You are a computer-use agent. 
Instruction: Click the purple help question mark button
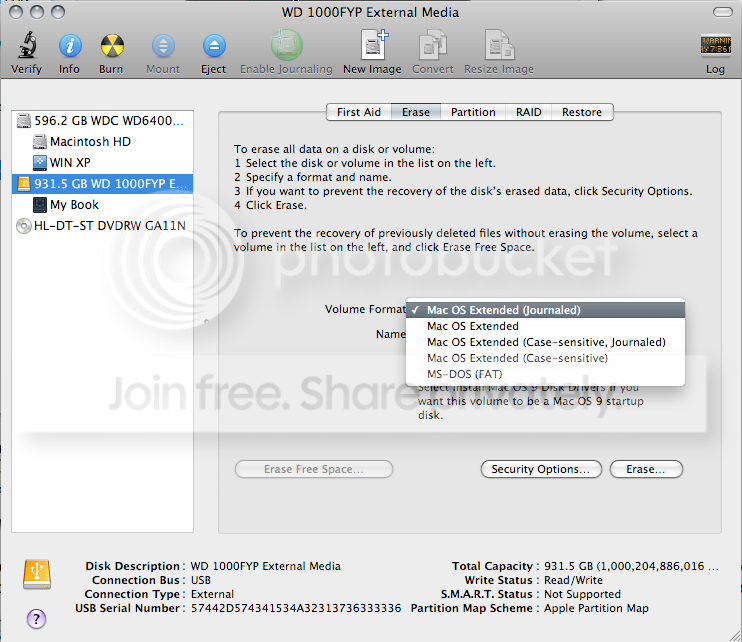(x=36, y=618)
